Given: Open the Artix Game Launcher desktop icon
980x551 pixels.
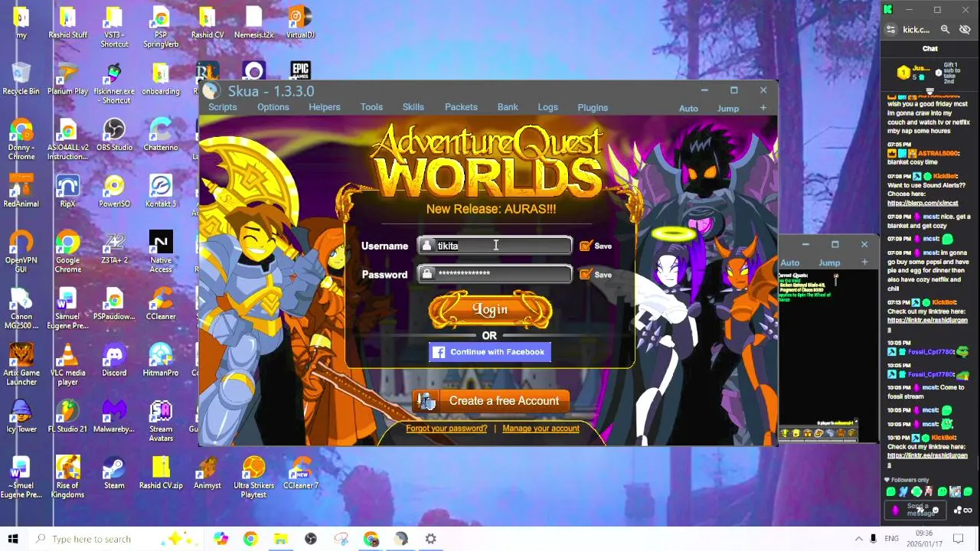Looking at the screenshot, I should (21, 365).
